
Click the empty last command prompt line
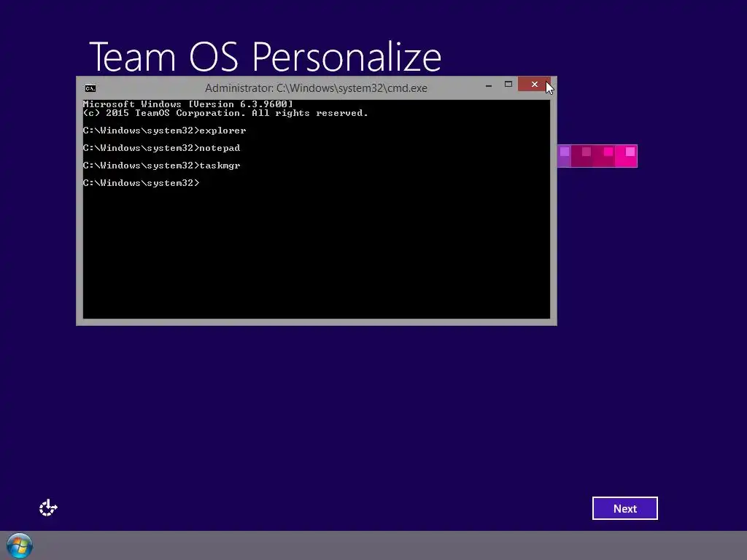coord(141,183)
